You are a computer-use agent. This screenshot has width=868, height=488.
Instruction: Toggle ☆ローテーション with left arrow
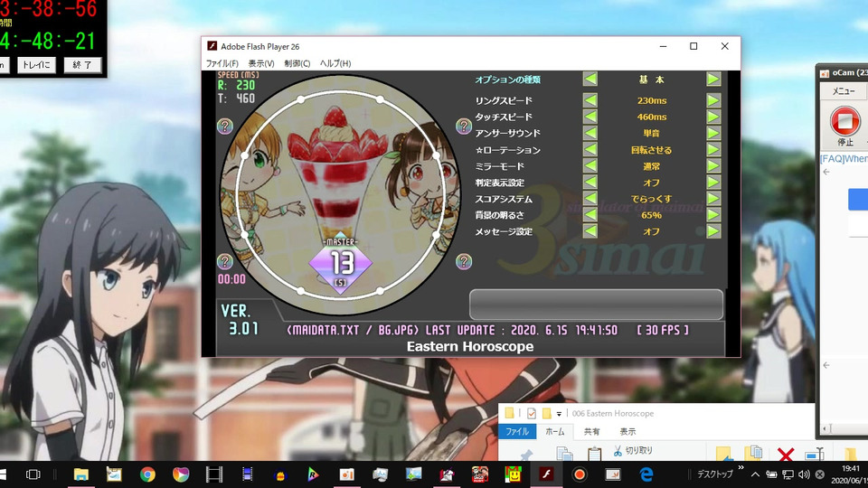coord(590,150)
